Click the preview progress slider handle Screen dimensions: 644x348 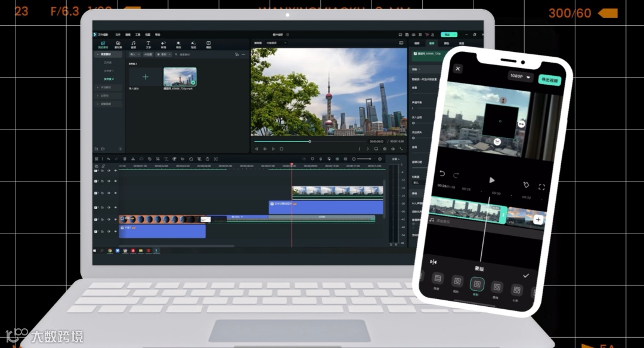[x=309, y=141]
